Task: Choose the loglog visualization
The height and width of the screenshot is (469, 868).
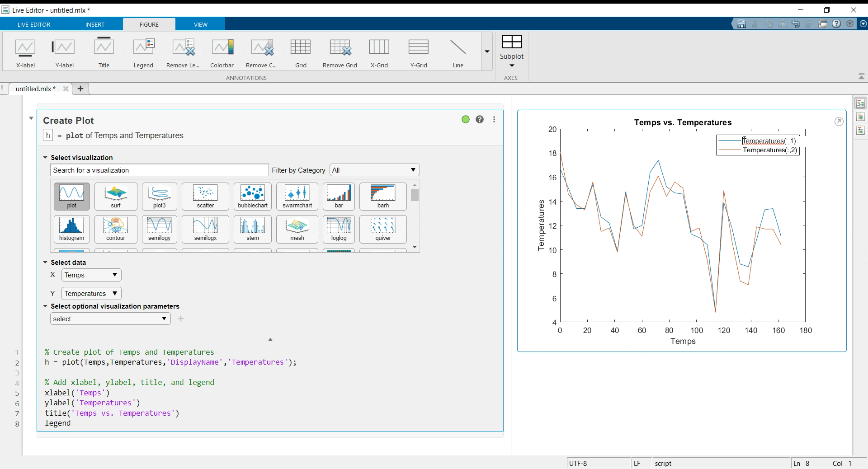Action: pyautogui.click(x=339, y=229)
